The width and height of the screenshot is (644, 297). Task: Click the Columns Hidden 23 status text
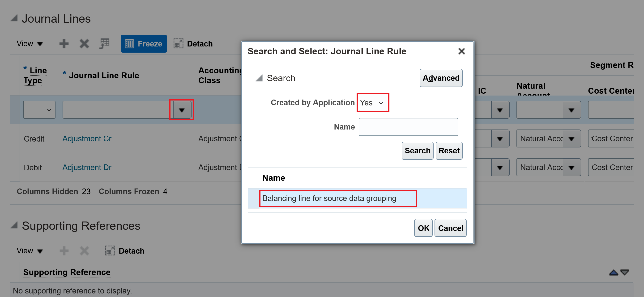tap(54, 192)
